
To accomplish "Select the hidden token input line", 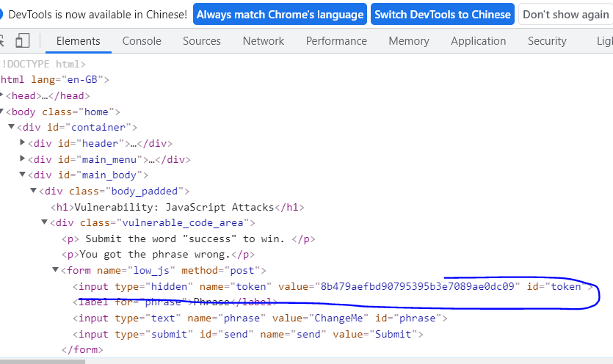I will (x=333, y=287).
